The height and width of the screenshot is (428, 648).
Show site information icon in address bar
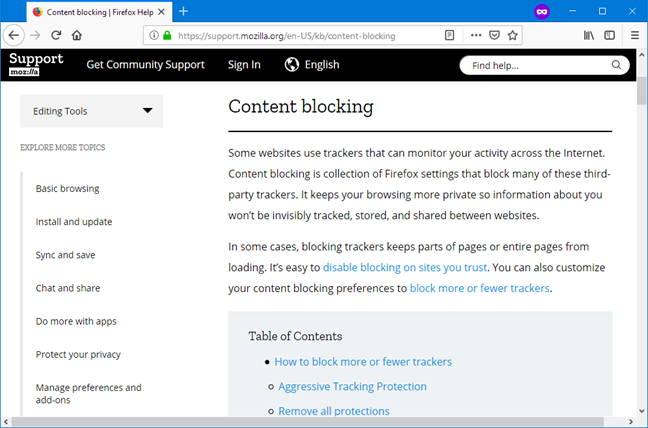[x=154, y=35]
